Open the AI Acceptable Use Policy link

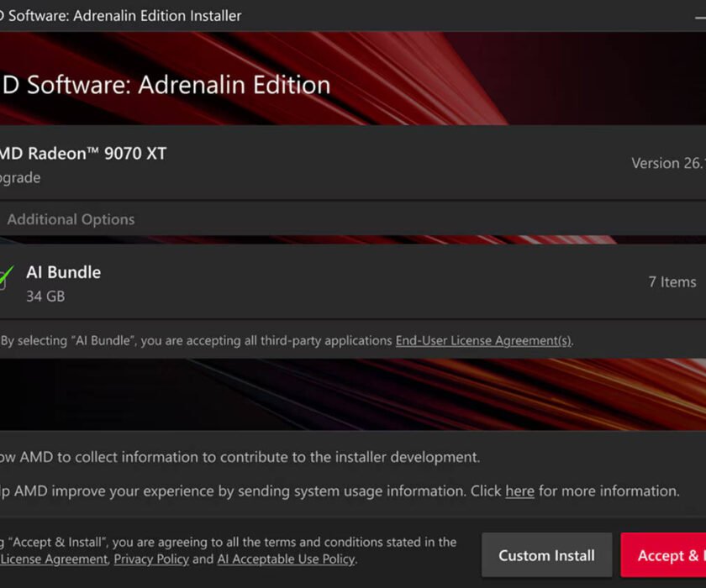pos(286,559)
